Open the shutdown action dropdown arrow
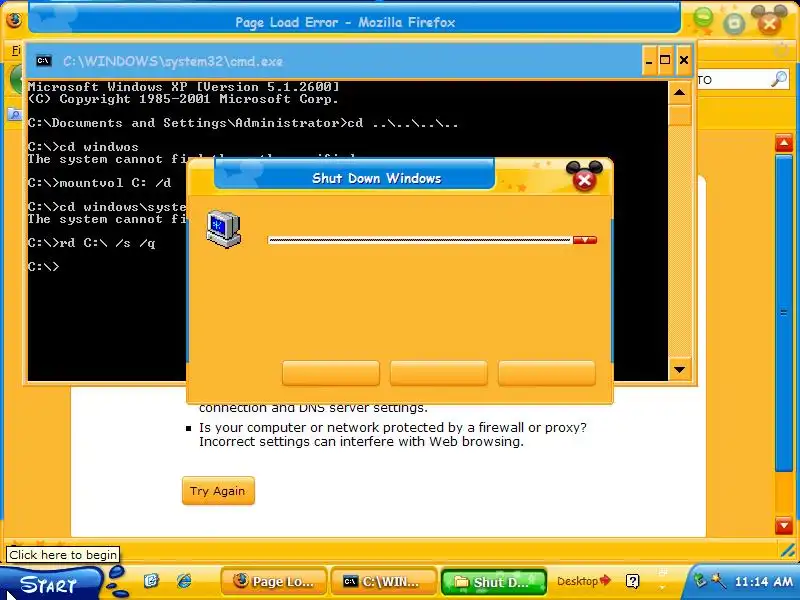Image resolution: width=800 pixels, height=600 pixels. [x=585, y=240]
